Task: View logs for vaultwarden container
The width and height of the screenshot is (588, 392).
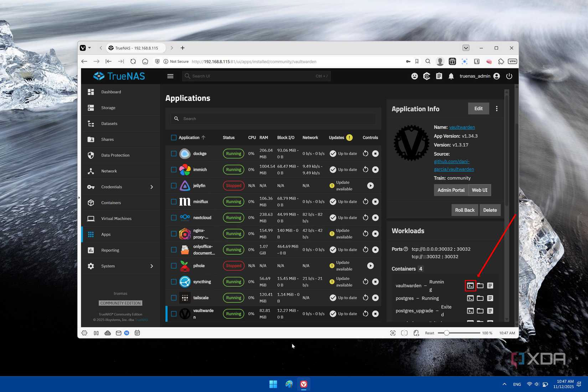Action: tap(490, 285)
